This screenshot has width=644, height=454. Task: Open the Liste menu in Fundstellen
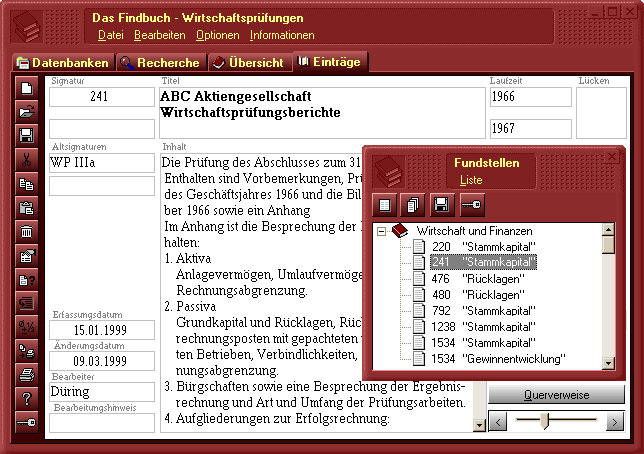pos(470,180)
